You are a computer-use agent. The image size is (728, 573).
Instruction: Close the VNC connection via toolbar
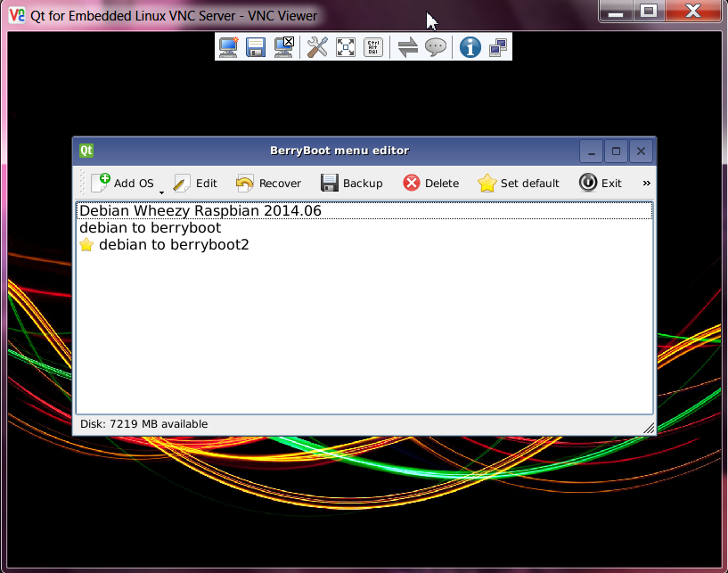click(284, 47)
